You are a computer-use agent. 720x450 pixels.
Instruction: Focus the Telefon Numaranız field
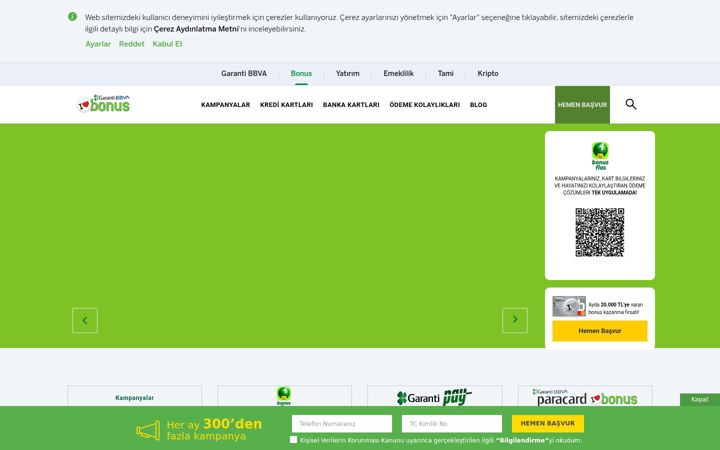(342, 423)
